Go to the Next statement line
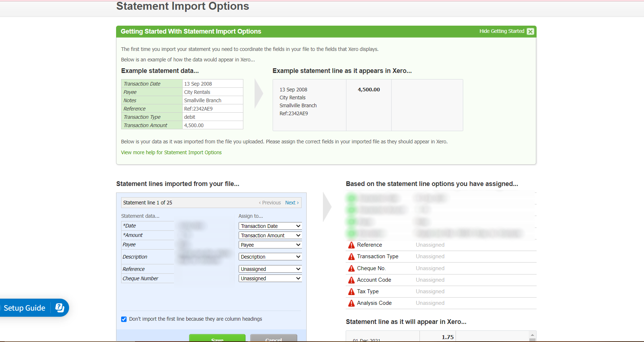Screen dimensions: 644x342 (x=292, y=203)
